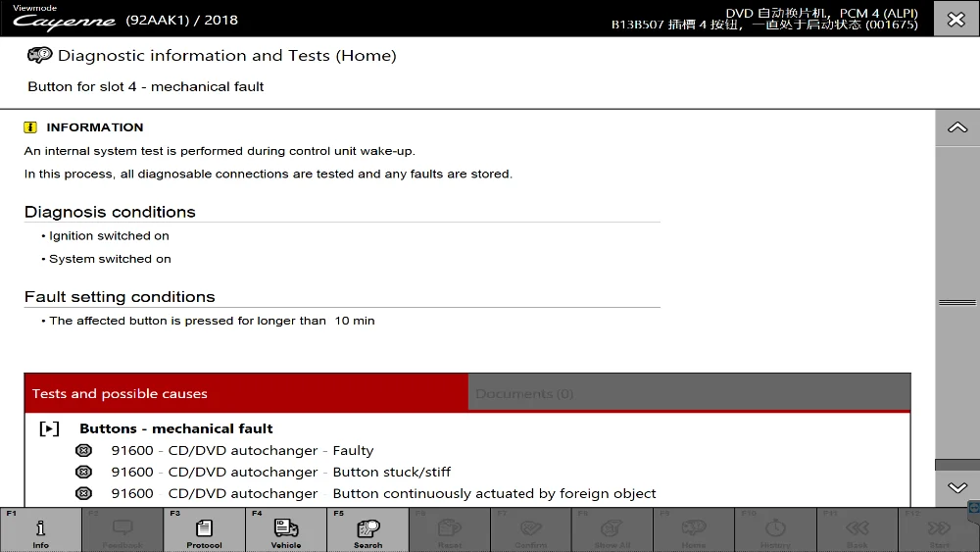Click the greyed-out Back button
980x552 pixels.
857,529
